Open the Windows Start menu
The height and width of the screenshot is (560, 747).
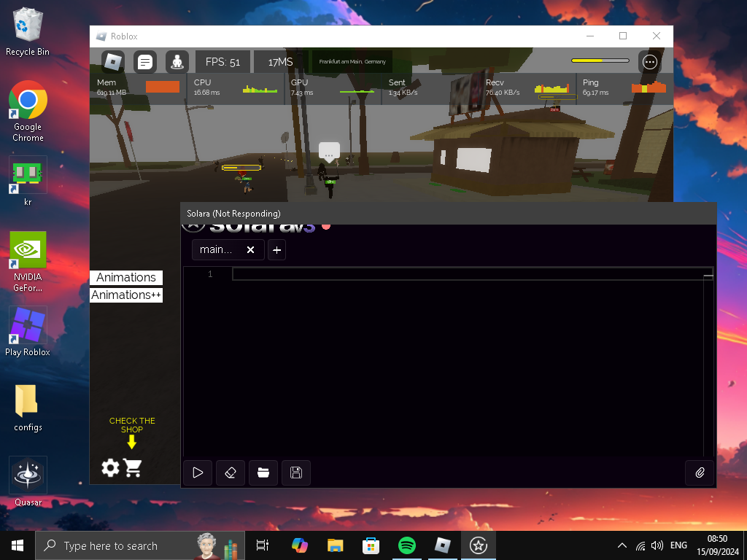pyautogui.click(x=18, y=545)
